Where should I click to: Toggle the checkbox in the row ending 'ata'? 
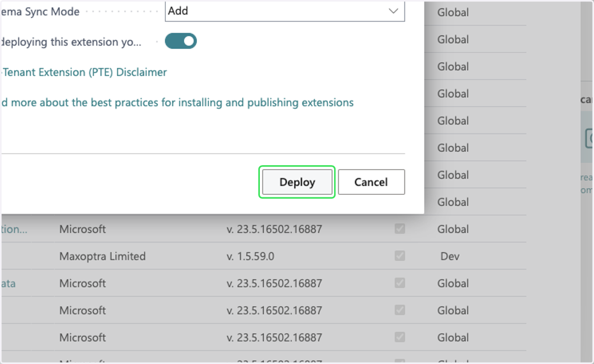(400, 283)
